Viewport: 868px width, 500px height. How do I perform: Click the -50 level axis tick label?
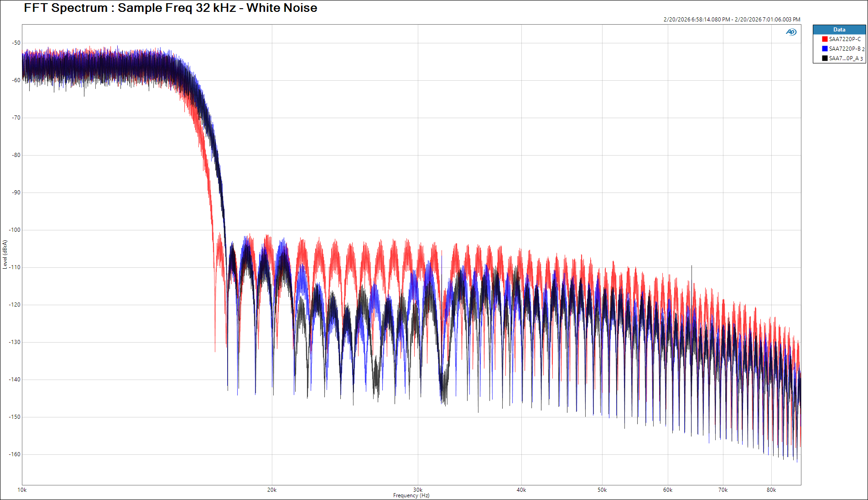(x=16, y=43)
